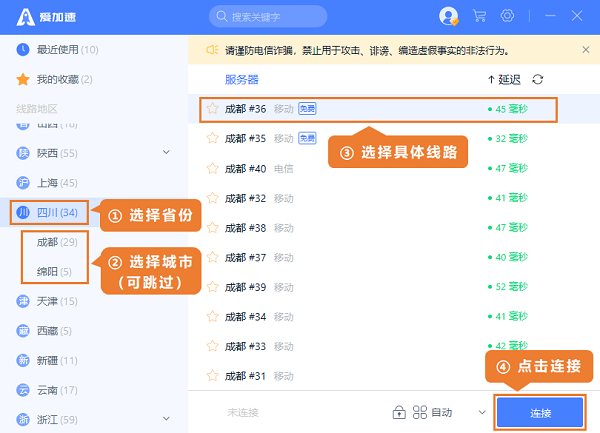Open 我的收藏 (2) list
Image resolution: width=600 pixels, height=433 pixels.
click(64, 80)
